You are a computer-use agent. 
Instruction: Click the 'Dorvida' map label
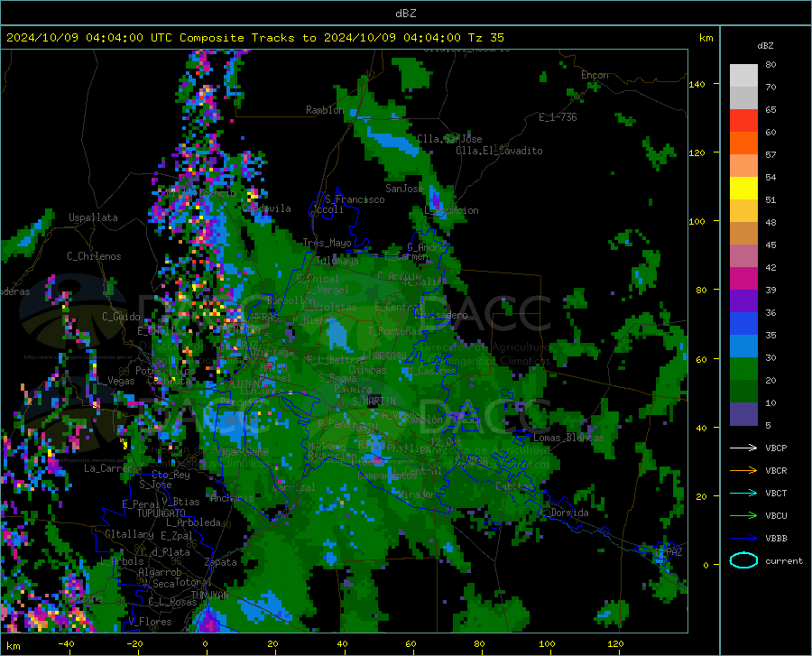click(x=569, y=513)
